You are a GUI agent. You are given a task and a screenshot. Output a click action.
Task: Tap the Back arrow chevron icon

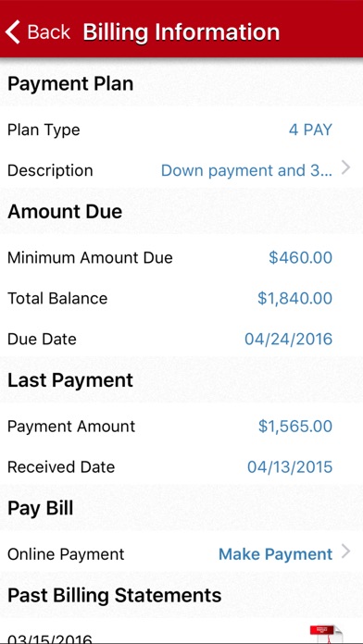(13, 32)
